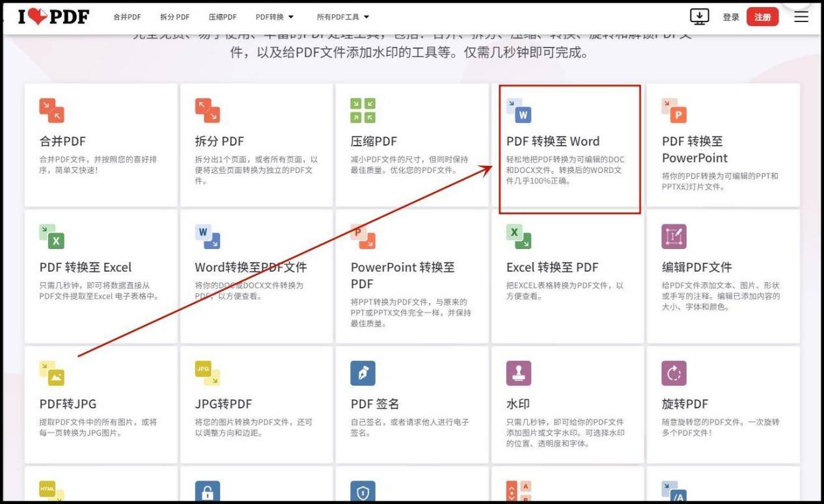This screenshot has height=504, width=824.
Task: Click description '合并PDF文件，并按照您的喜好排序'
Action: click(x=98, y=165)
